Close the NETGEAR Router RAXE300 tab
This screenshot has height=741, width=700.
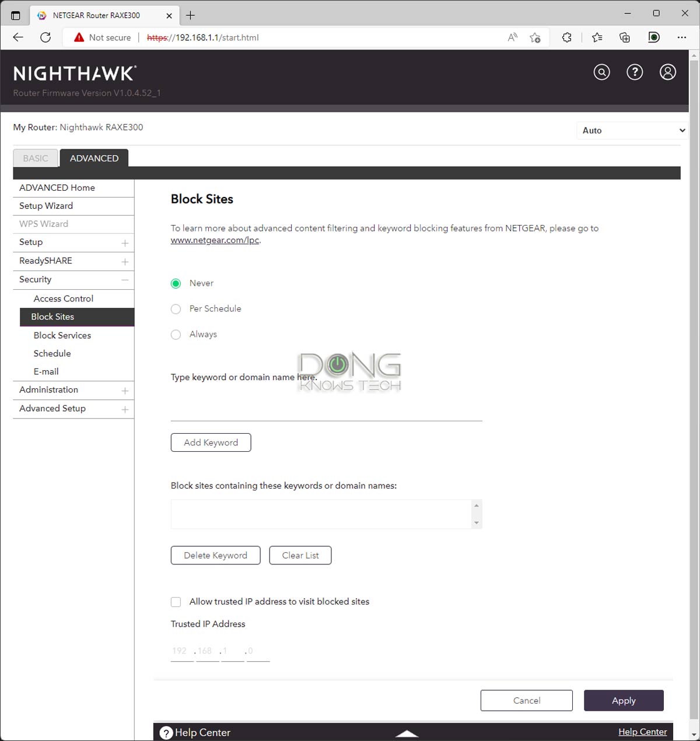tap(169, 16)
